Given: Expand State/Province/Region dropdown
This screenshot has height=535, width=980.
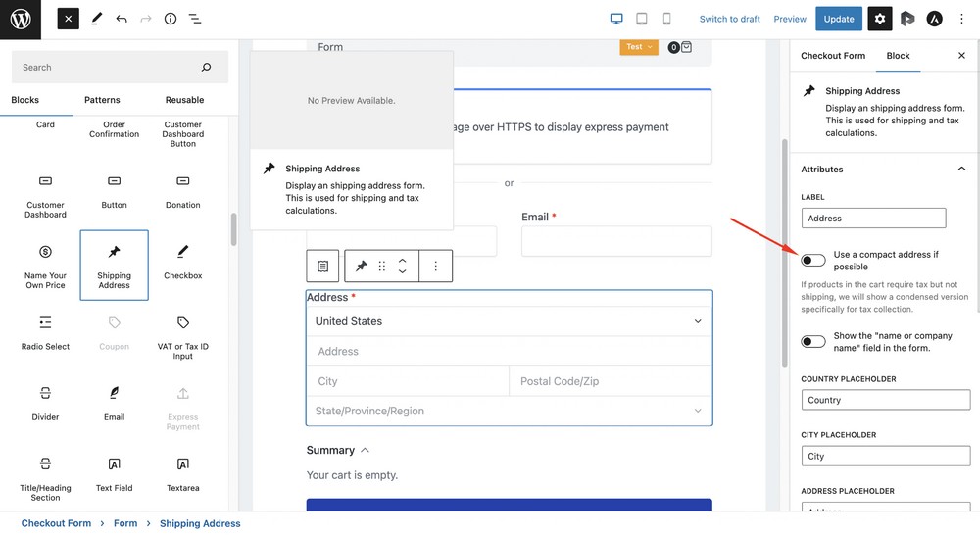Looking at the screenshot, I should coord(509,411).
